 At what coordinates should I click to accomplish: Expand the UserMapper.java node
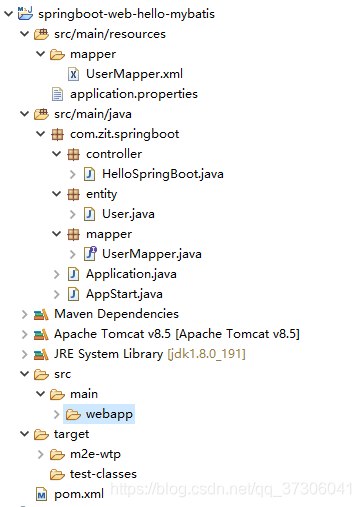coord(73,254)
